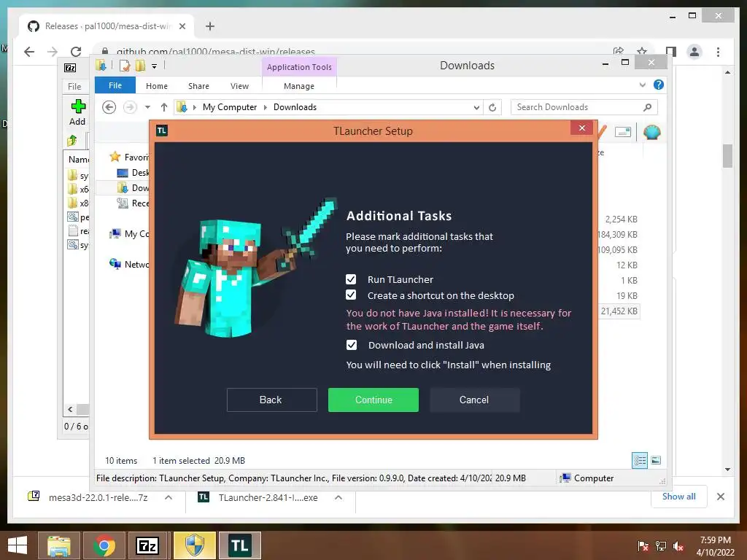This screenshot has width=747, height=560.
Task: Click the Properties icon in quick access toolbar
Action: coord(124,66)
